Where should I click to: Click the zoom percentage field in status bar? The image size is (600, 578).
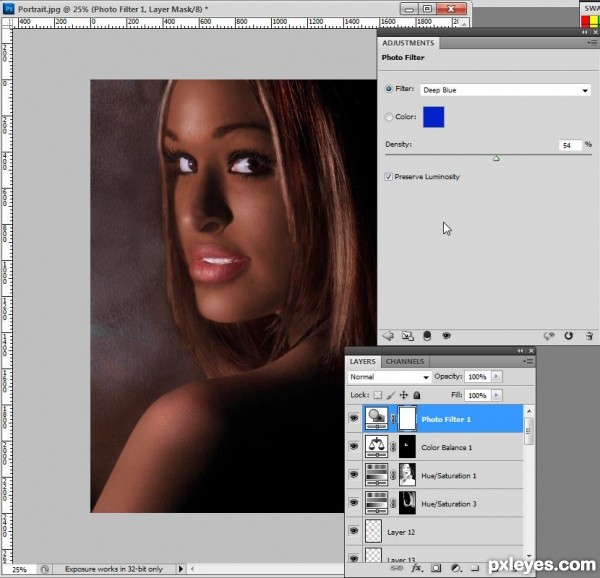pyautogui.click(x=19, y=569)
